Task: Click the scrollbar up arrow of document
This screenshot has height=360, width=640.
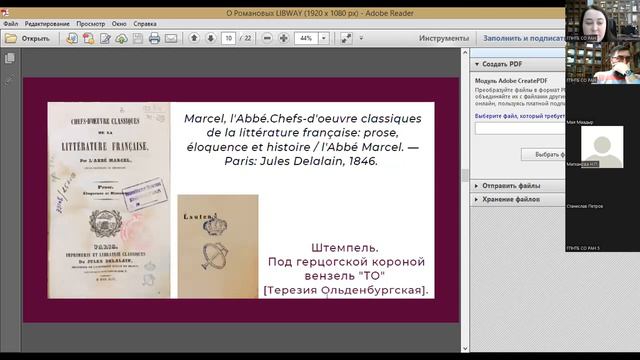Action: click(x=465, y=52)
